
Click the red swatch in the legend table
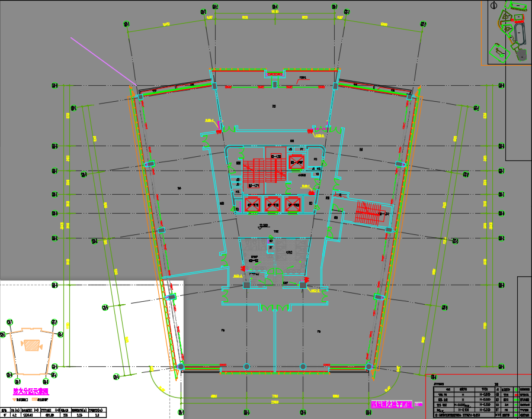(x=517, y=395)
